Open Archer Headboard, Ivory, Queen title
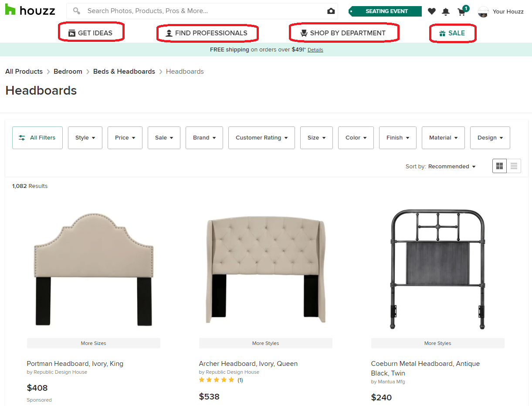Image resolution: width=532 pixels, height=406 pixels. (x=248, y=364)
